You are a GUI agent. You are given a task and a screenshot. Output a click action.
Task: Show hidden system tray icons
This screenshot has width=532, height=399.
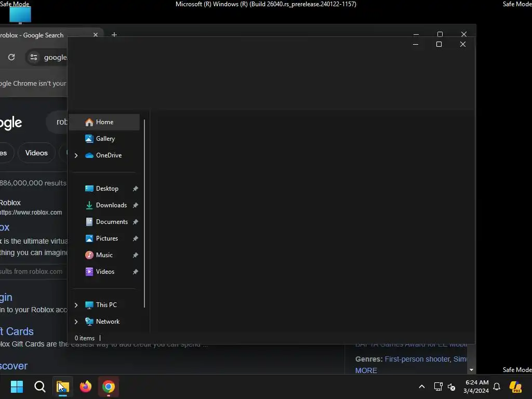[422, 387]
